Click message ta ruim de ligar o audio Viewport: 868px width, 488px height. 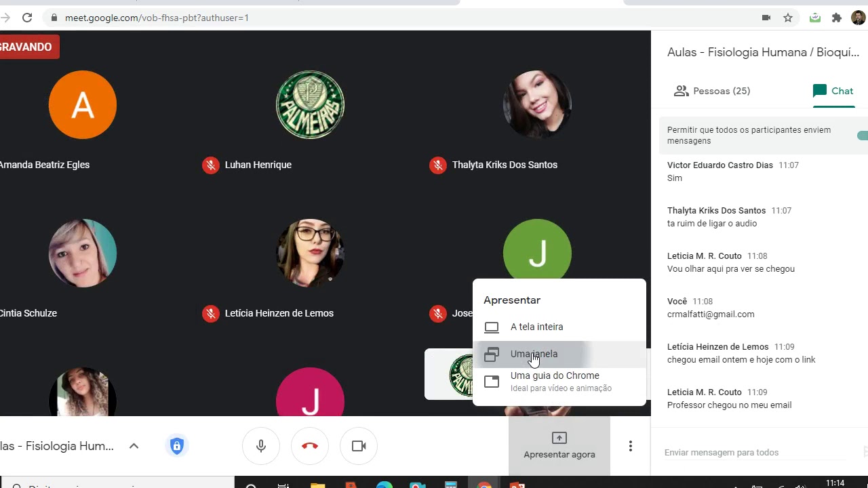pos(712,224)
